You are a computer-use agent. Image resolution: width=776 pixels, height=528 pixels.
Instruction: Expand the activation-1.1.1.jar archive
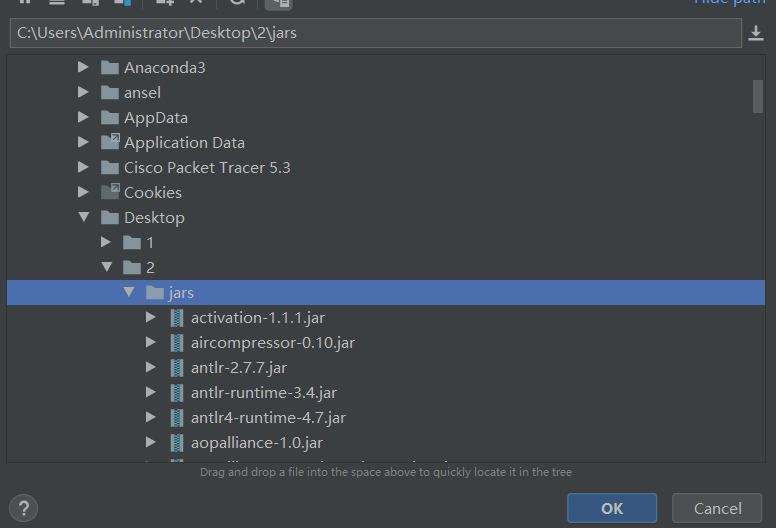tap(150, 317)
